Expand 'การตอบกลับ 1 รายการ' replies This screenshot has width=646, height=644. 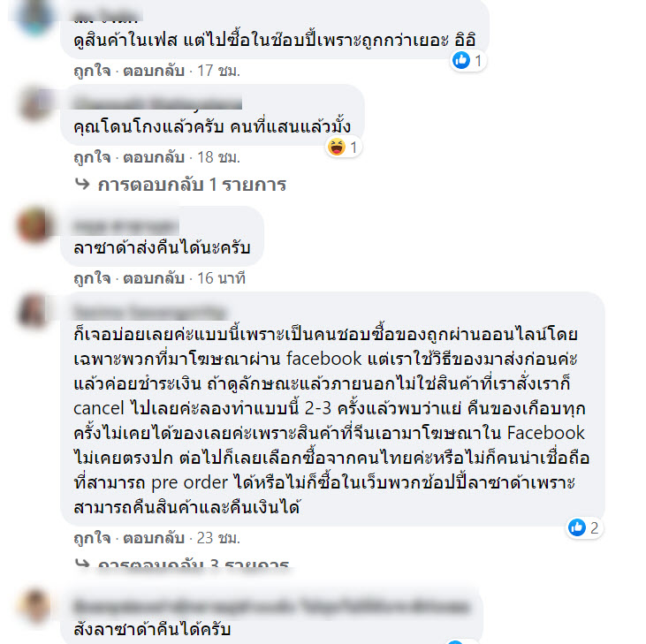click(192, 185)
